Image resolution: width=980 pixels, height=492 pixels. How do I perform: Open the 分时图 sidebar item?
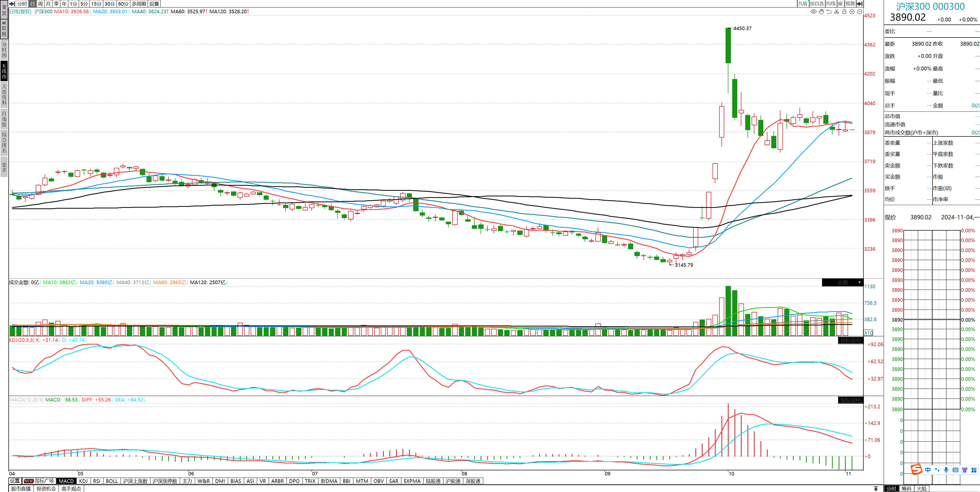click(4, 49)
